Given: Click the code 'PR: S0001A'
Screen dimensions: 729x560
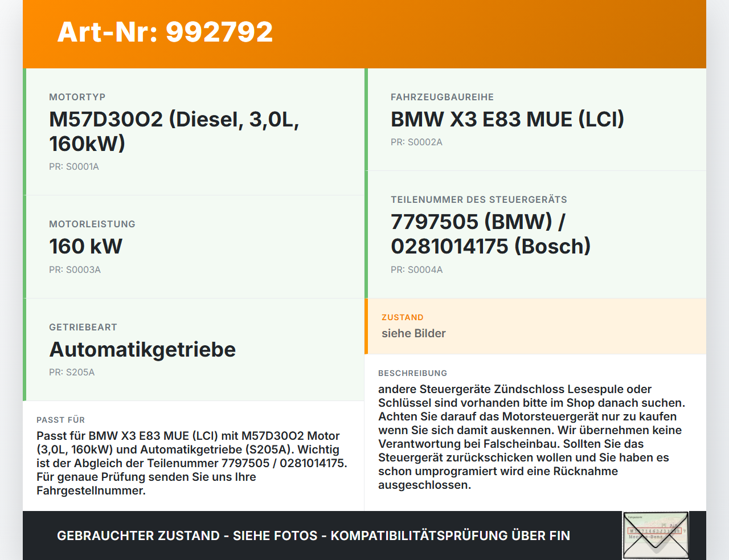Looking at the screenshot, I should coord(74,166).
